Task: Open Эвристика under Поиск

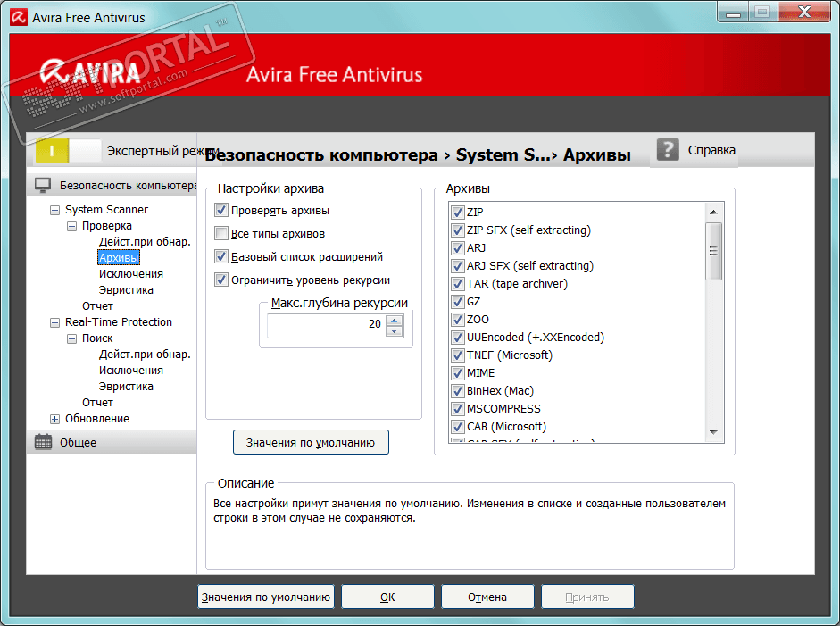Action: coord(126,387)
